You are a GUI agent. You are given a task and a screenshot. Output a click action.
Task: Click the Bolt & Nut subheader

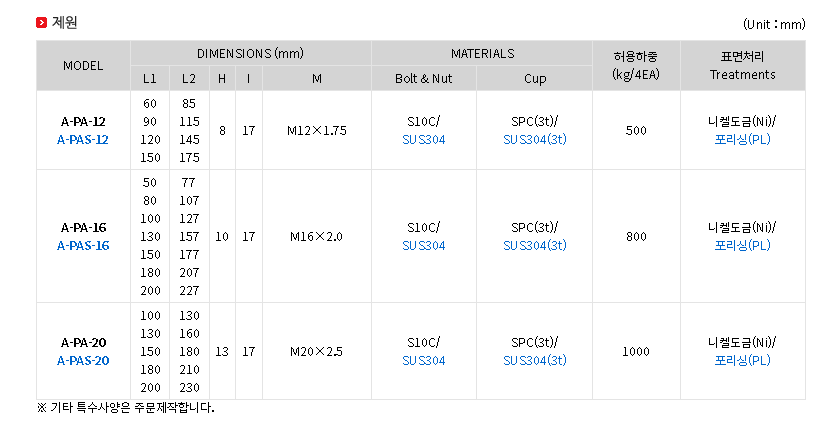coord(424,78)
